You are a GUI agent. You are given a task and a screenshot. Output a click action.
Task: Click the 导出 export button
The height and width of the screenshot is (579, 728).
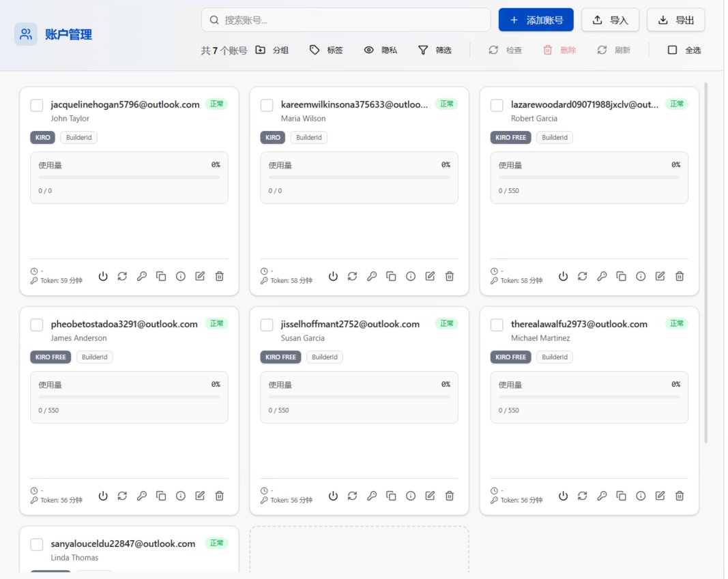click(x=676, y=20)
